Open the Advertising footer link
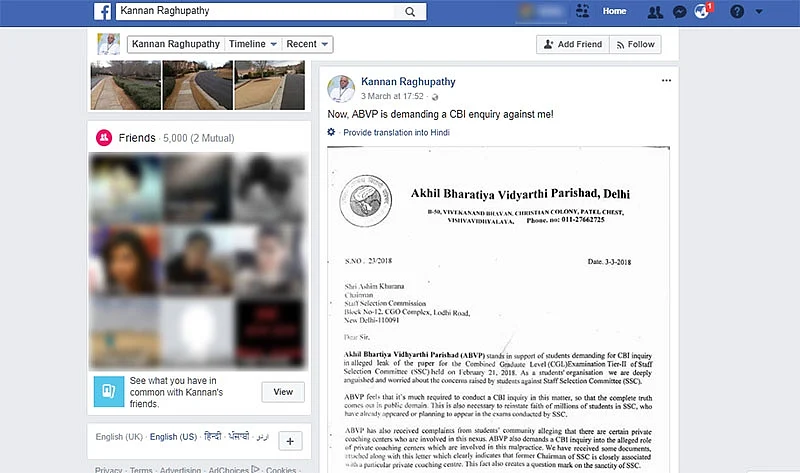 pyautogui.click(x=180, y=469)
